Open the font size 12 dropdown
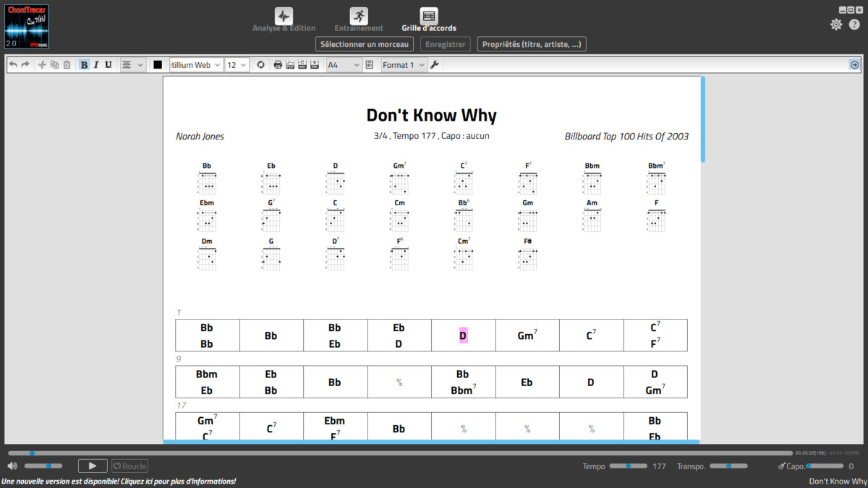Image resolution: width=868 pixels, height=488 pixels. (237, 65)
